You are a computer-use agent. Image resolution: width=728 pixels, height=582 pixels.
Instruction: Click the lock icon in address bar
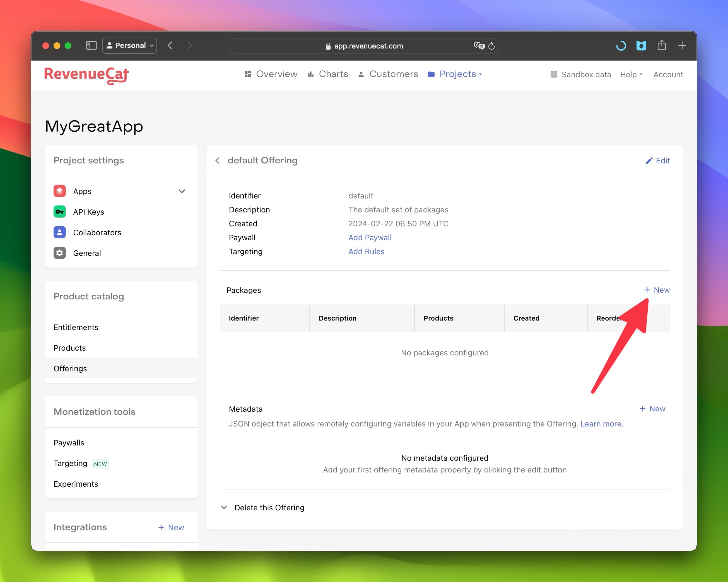click(328, 46)
